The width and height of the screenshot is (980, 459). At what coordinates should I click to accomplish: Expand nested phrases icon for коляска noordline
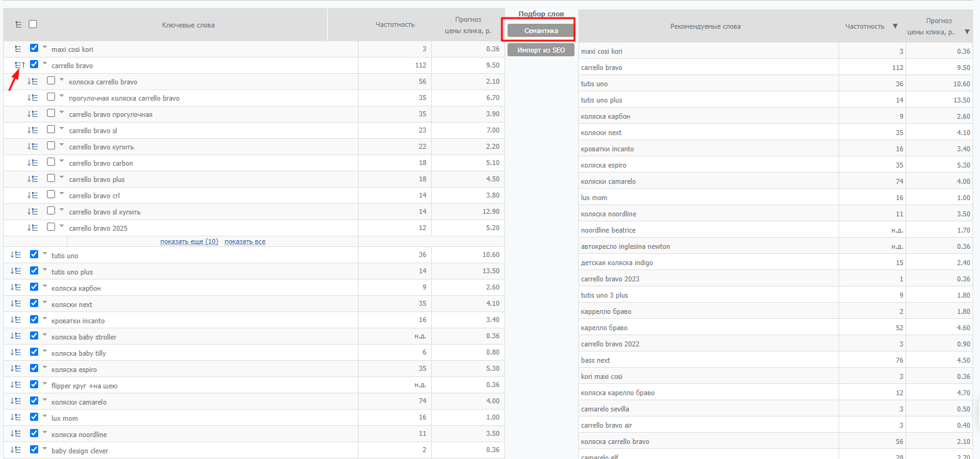(16, 433)
